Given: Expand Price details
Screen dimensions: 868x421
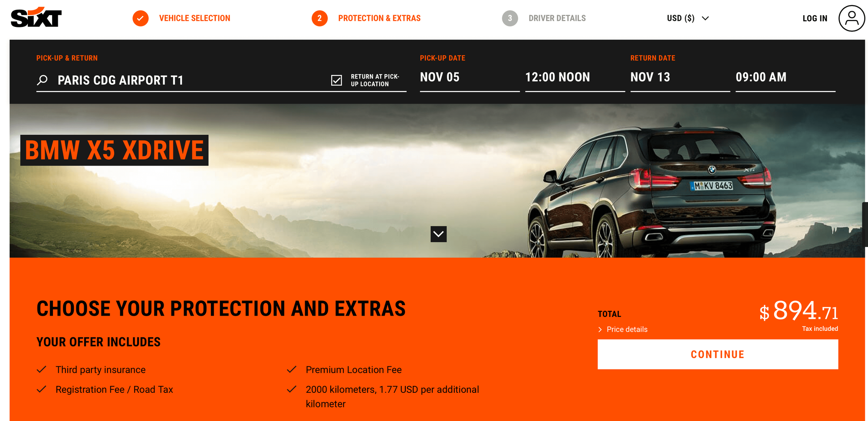Looking at the screenshot, I should coord(623,330).
